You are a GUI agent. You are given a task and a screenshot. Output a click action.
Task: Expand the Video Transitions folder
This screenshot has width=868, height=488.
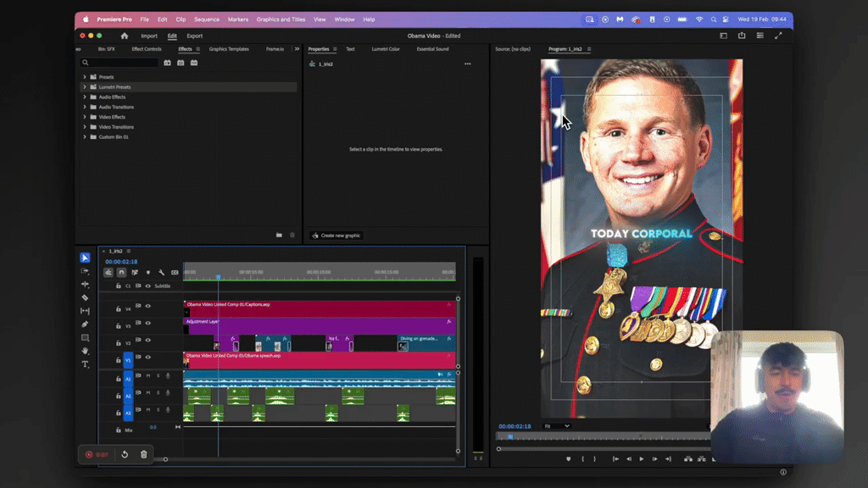[85, 127]
